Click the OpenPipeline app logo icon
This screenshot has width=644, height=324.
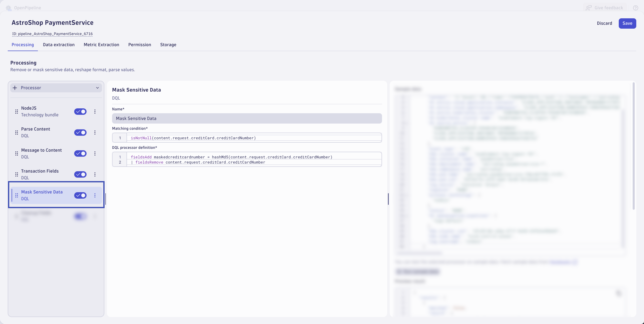pyautogui.click(x=9, y=8)
